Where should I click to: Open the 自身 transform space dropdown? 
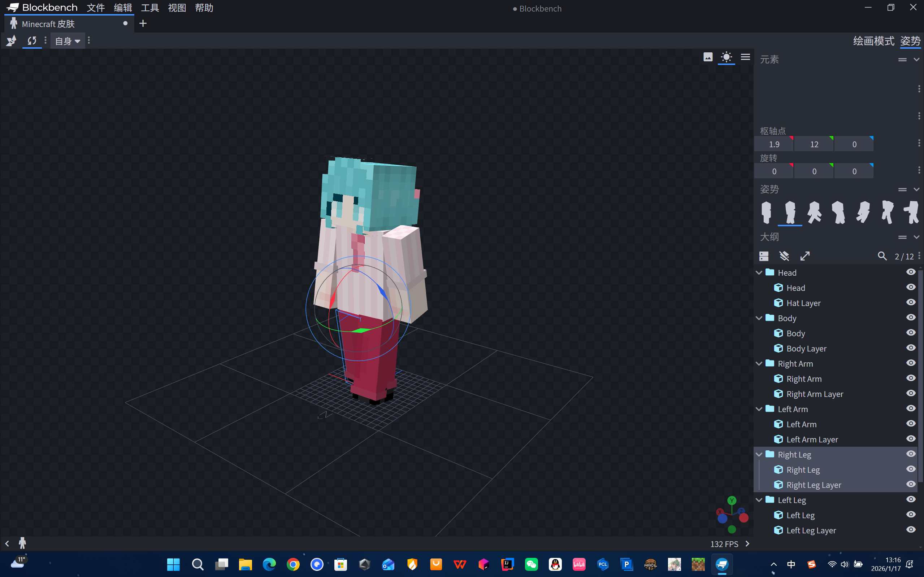point(67,41)
